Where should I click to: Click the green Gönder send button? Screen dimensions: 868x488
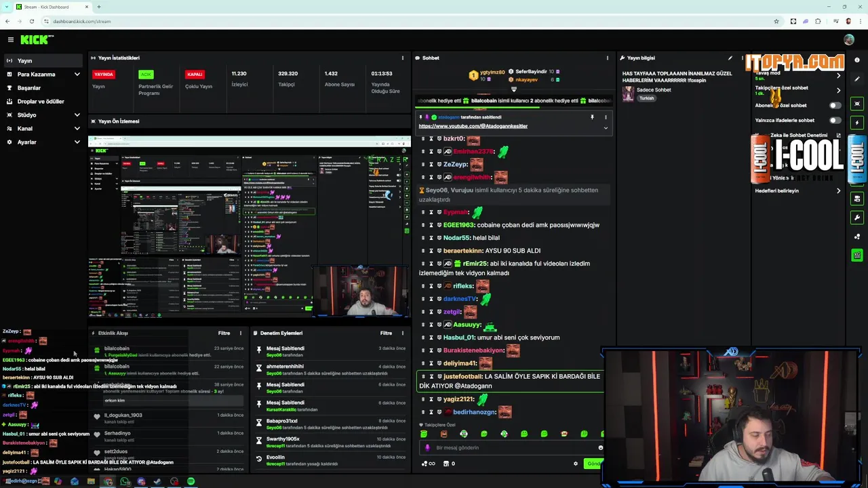click(594, 464)
